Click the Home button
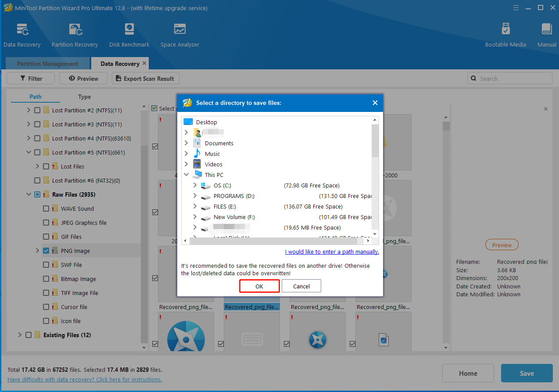Image resolution: width=559 pixels, height=392 pixels. [468, 373]
